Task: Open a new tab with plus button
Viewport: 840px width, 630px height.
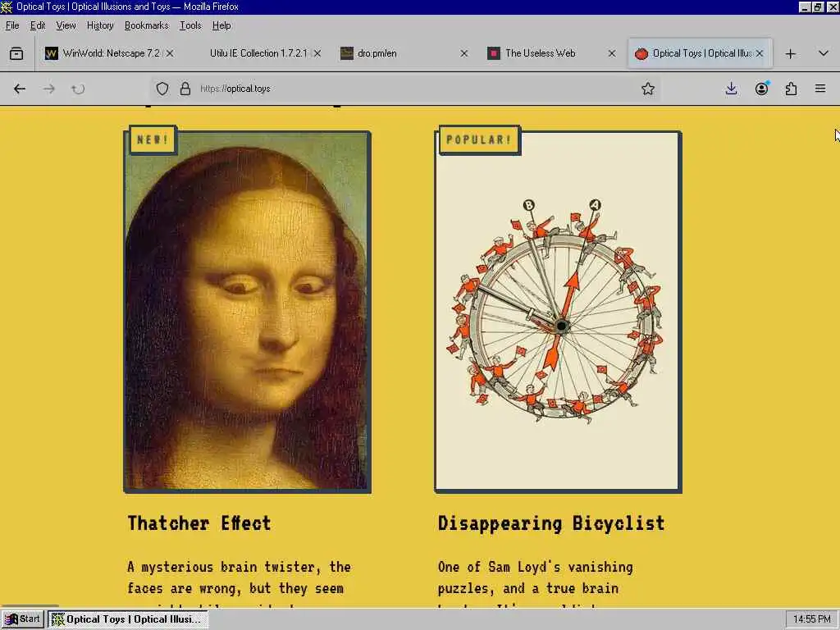Action: tap(790, 53)
